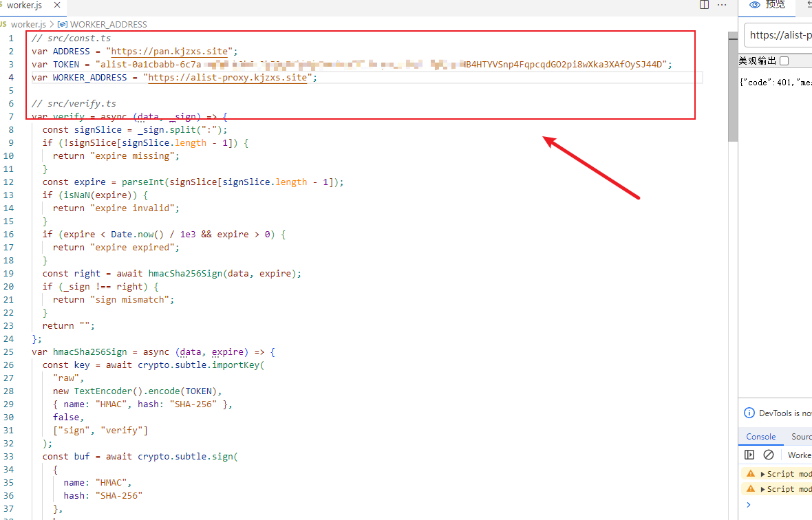
Task: Click the first warning triangle icon
Action: (751, 474)
